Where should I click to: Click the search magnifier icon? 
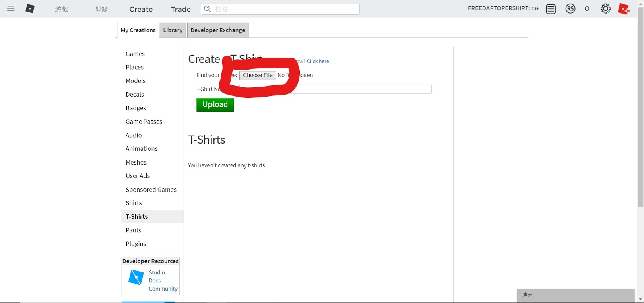[207, 9]
